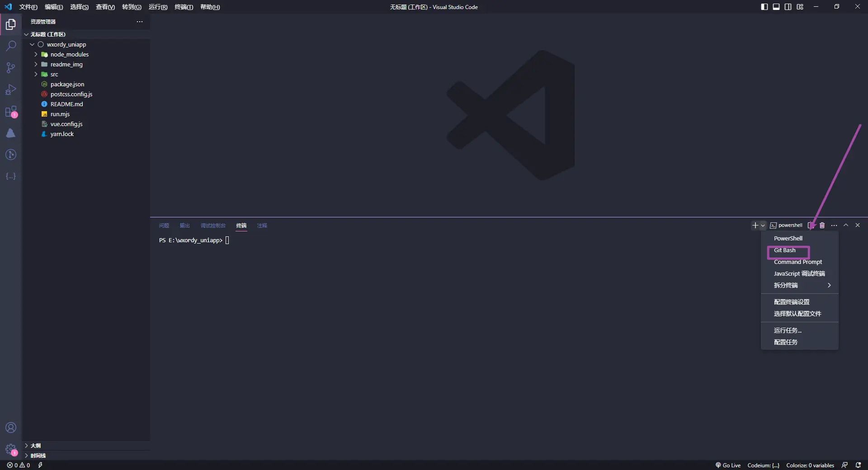868x470 pixels.
Task: Open Source Control view in activity bar
Action: 11,68
